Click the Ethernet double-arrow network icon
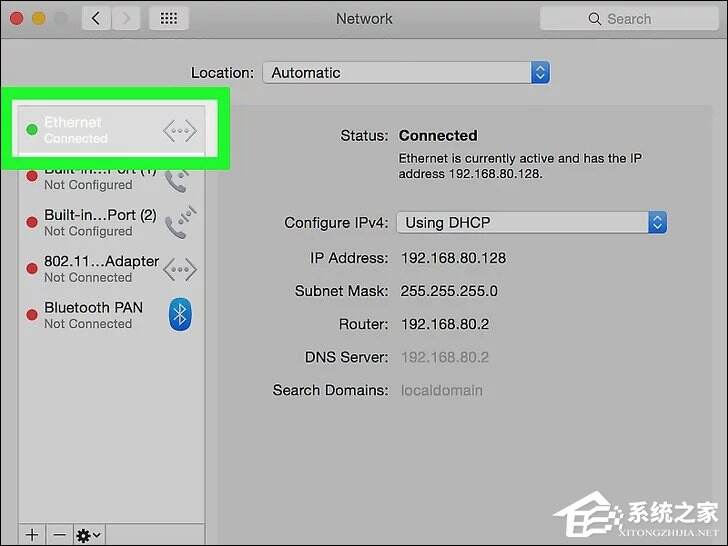 (x=180, y=130)
